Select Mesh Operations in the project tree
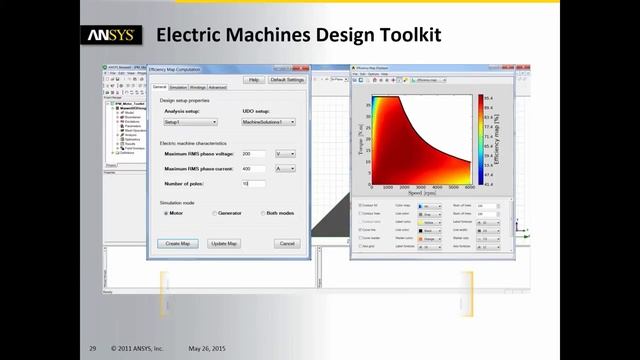Image resolution: width=640 pixels, height=360 pixels. [x=135, y=131]
